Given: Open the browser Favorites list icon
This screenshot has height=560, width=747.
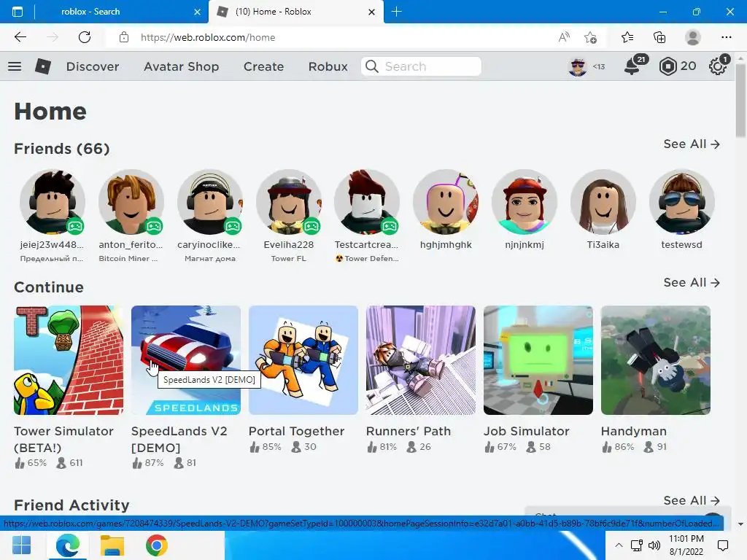Looking at the screenshot, I should 627,37.
